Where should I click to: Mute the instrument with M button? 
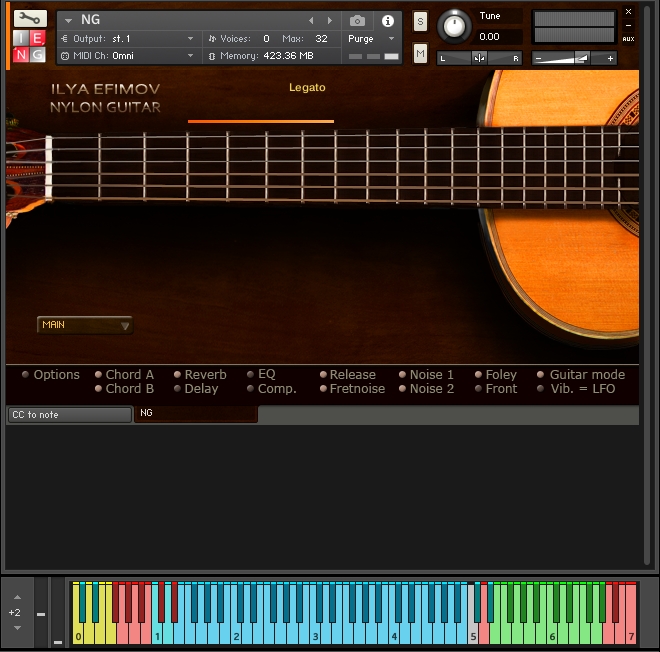coord(420,53)
